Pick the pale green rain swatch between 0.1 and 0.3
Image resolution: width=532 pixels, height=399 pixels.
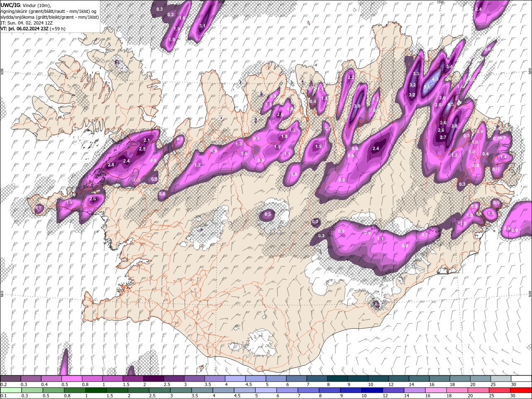point(11,390)
